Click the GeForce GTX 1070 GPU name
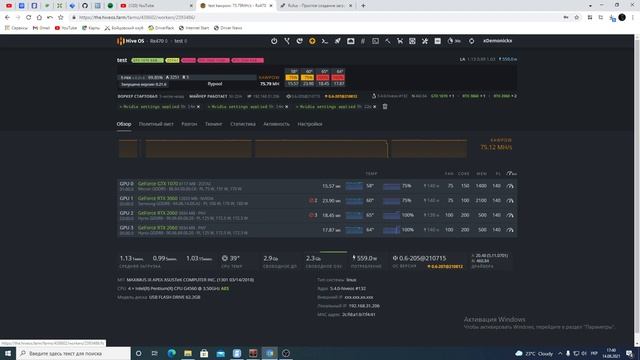Image resolution: width=640 pixels, height=360 pixels. click(158, 184)
